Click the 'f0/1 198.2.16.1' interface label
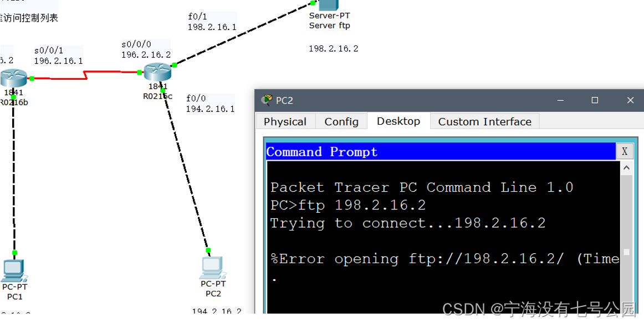This screenshot has width=644, height=323. pyautogui.click(x=212, y=22)
